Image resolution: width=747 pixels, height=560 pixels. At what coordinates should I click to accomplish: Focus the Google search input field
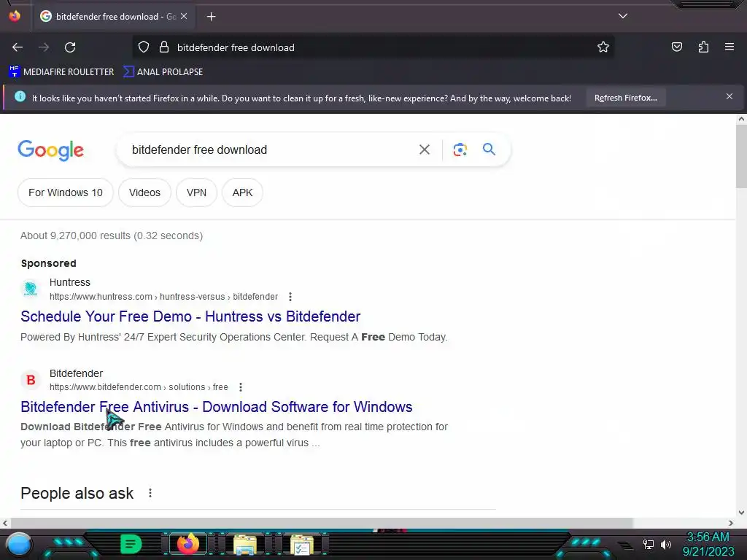267,149
